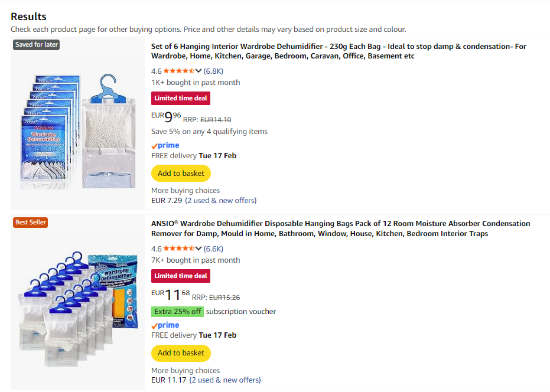Expand the rating breakdown arrow for the ANSIO product
This screenshot has width=550, height=392.
(x=198, y=249)
